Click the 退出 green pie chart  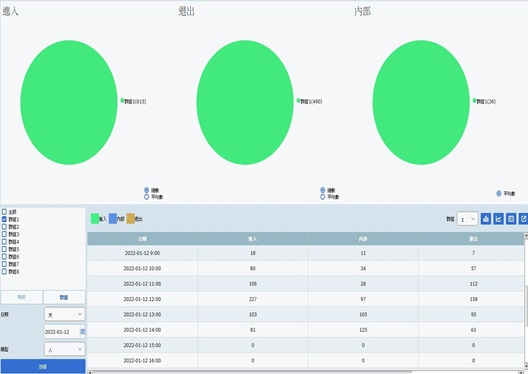coord(245,102)
